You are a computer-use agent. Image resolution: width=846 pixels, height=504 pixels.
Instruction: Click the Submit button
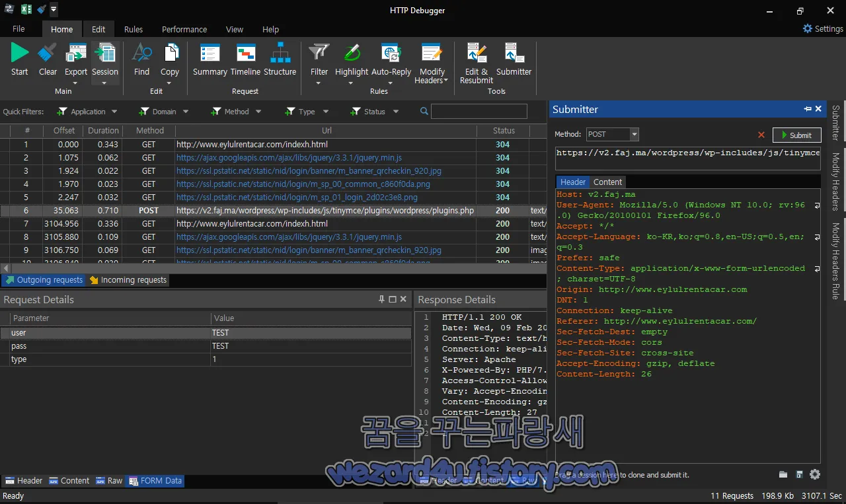796,135
